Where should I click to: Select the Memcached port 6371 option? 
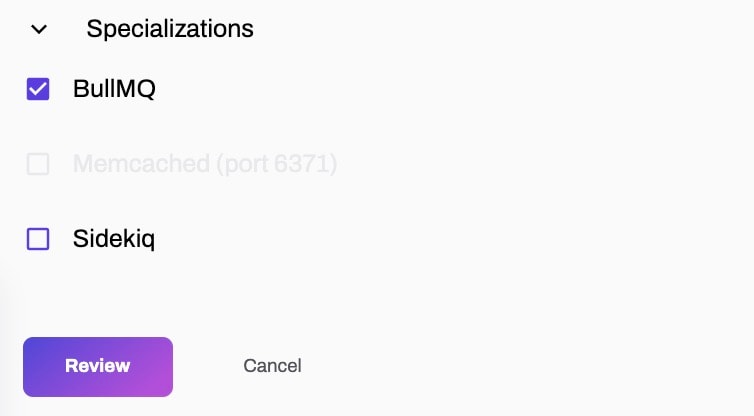[x=38, y=164]
